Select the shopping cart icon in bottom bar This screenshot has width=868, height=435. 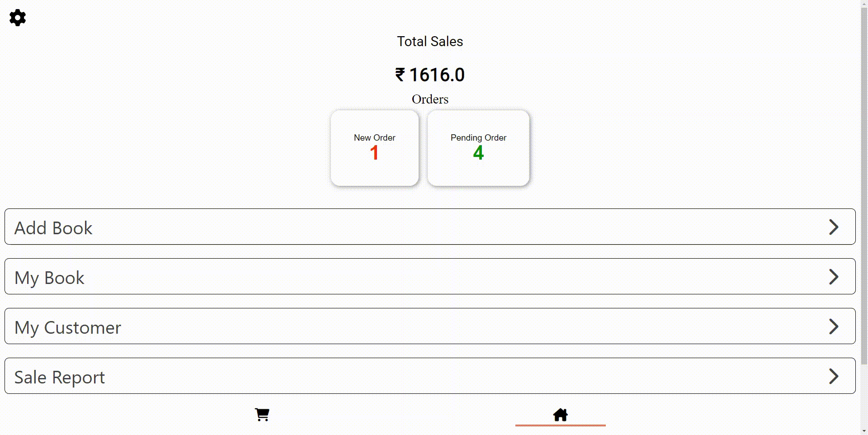pos(261,414)
